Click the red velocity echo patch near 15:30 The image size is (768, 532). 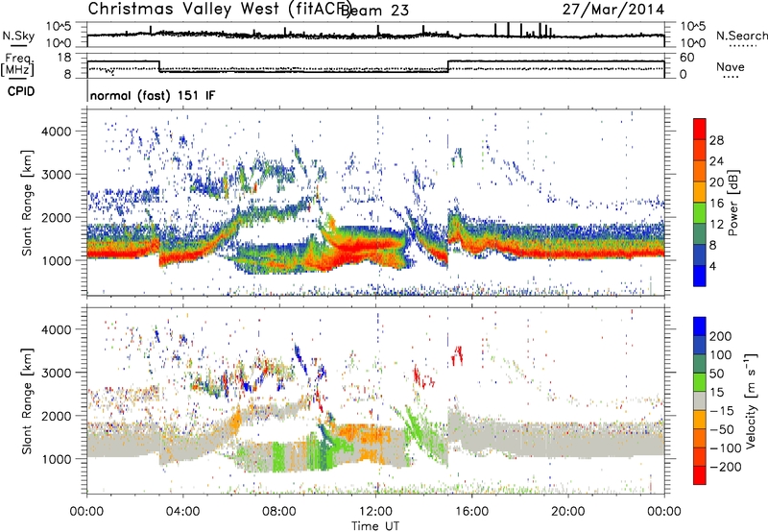[x=457, y=355]
